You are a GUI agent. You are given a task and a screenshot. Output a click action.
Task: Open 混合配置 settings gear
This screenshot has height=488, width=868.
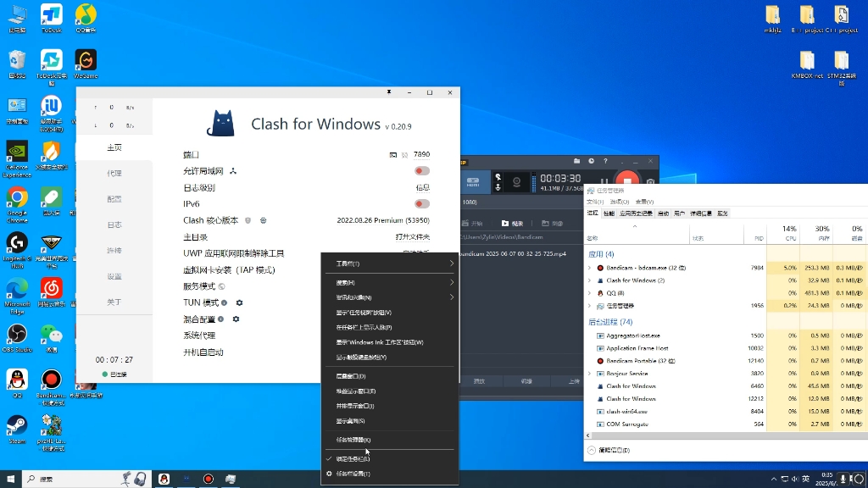coord(236,319)
